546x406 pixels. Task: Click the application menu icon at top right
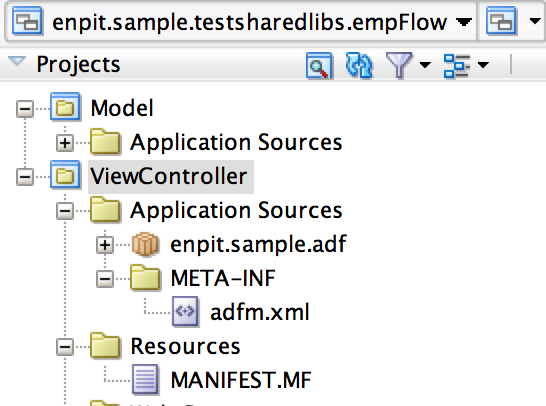tap(501, 21)
